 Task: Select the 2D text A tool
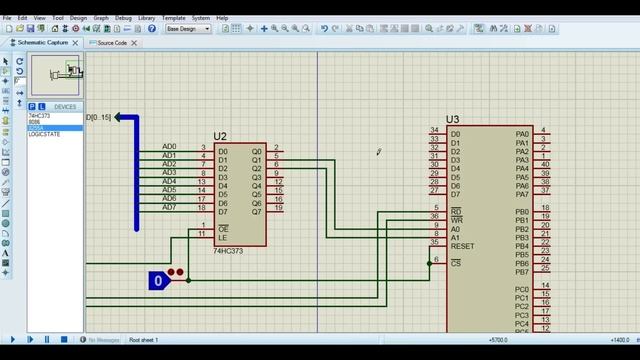pos(6,253)
